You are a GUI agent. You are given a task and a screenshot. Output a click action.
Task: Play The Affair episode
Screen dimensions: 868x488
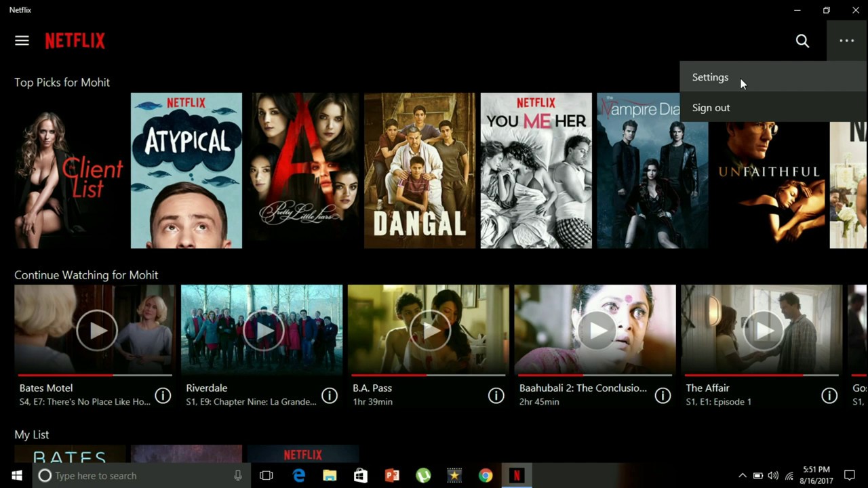pos(764,330)
